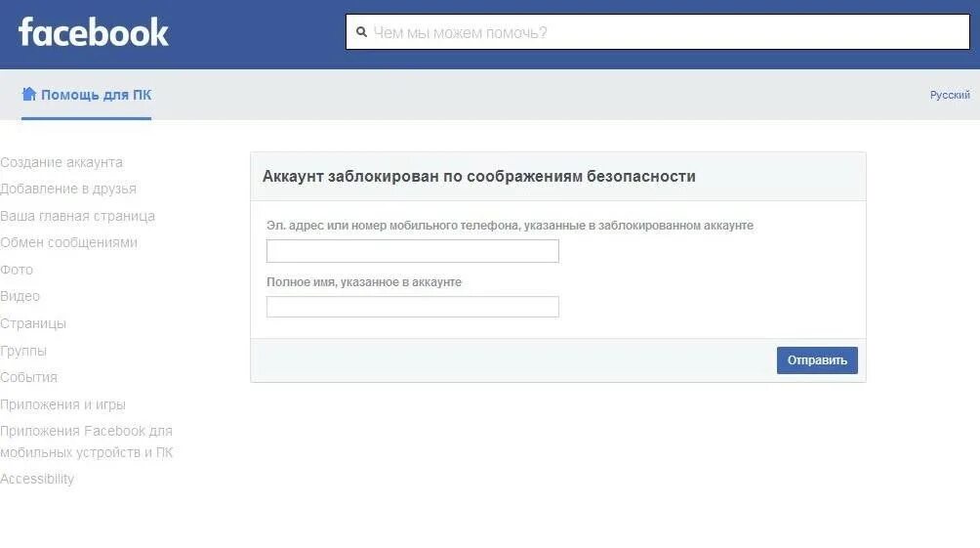Submit the form with Отправить button
Screen dimensions: 980x548
tap(817, 360)
